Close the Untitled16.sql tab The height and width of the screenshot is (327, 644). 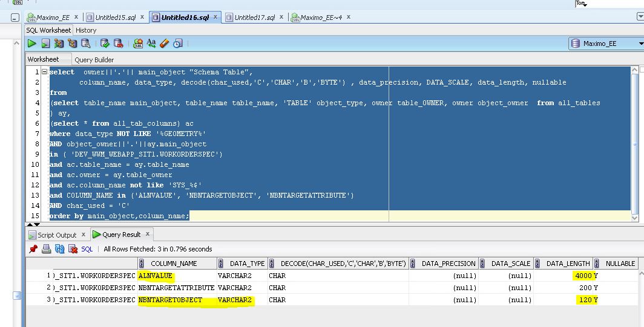215,17
